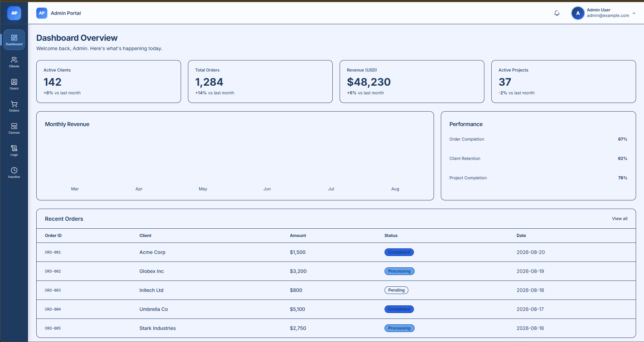The image size is (644, 342).
Task: Open the Logs sidebar icon
Action: tap(14, 150)
